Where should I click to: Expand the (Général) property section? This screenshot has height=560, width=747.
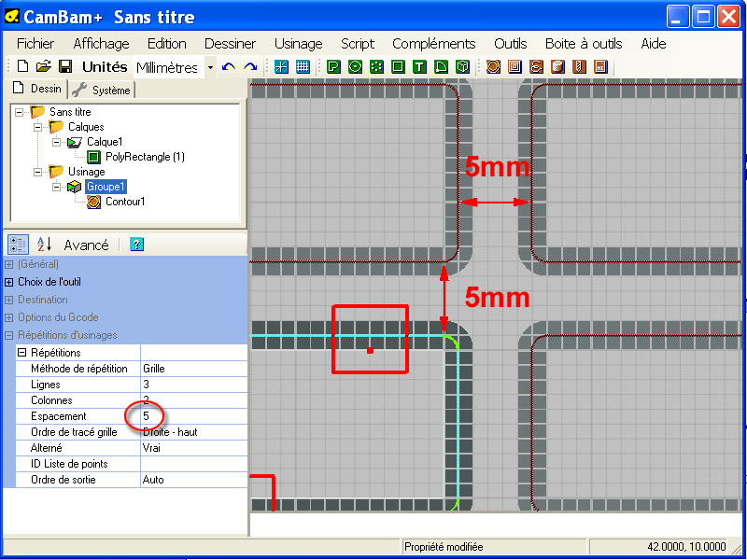[x=8, y=264]
